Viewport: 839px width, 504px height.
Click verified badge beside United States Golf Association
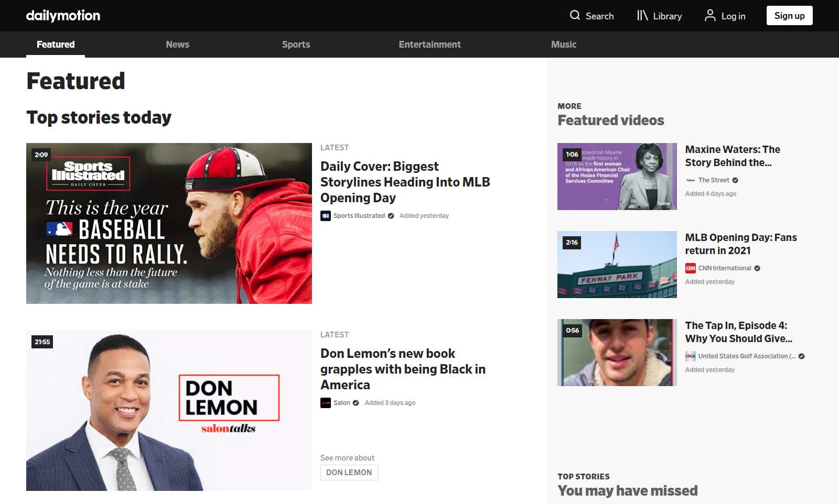coord(801,356)
